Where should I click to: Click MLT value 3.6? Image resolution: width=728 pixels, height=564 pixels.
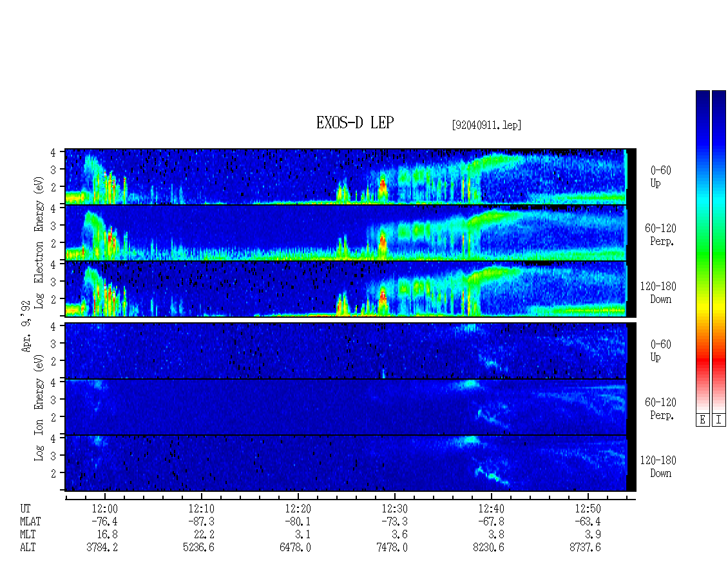tap(399, 535)
